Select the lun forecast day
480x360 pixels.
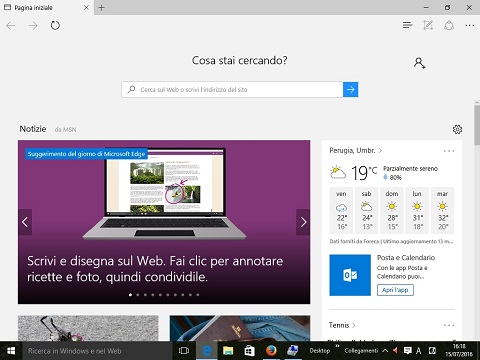point(417,210)
